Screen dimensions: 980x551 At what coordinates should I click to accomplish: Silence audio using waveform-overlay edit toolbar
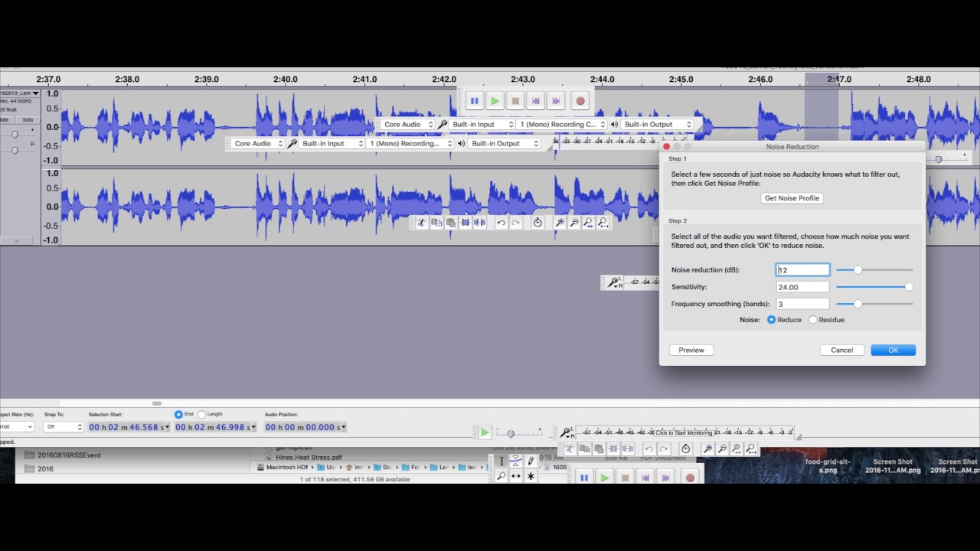pyautogui.click(x=480, y=223)
